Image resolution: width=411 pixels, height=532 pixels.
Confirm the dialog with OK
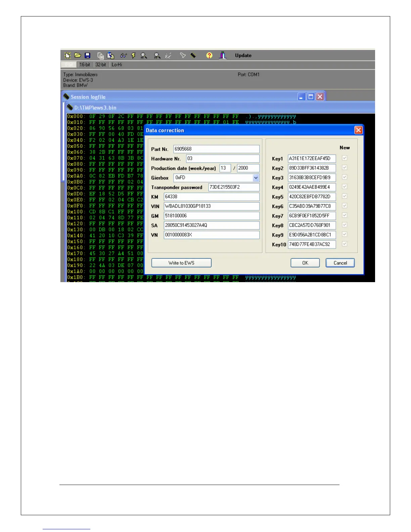pyautogui.click(x=305, y=263)
